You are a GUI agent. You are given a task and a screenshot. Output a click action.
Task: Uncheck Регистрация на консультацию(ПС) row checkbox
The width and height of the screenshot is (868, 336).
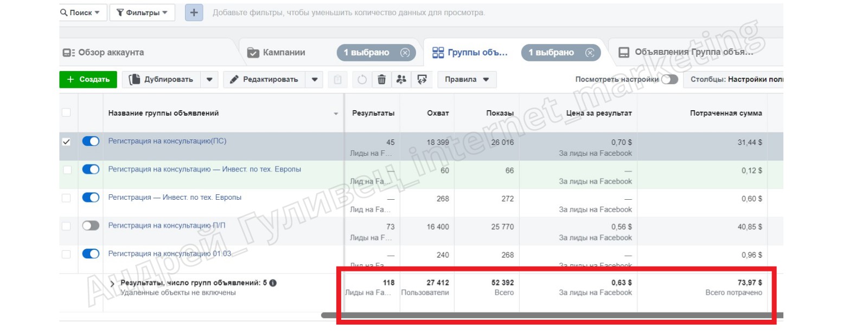point(66,142)
